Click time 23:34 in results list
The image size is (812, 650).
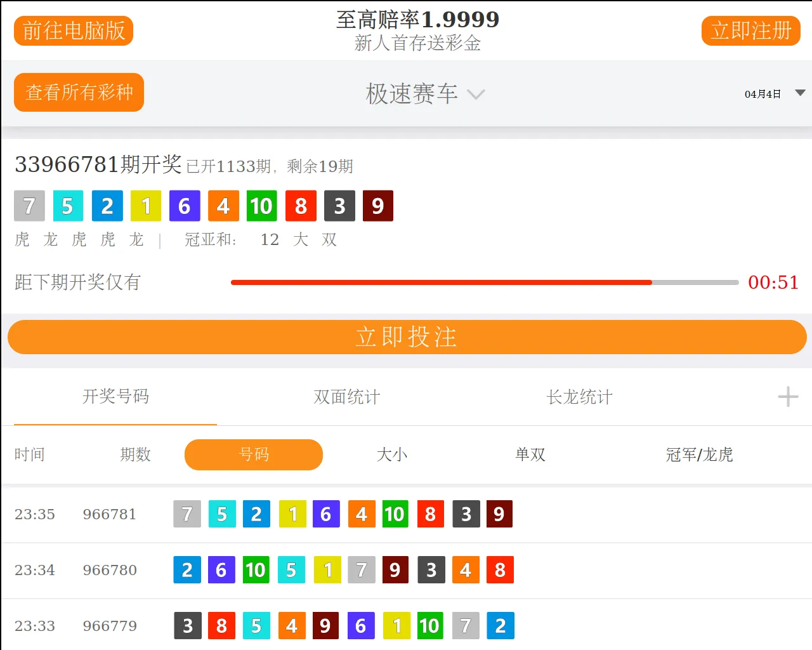click(35, 570)
